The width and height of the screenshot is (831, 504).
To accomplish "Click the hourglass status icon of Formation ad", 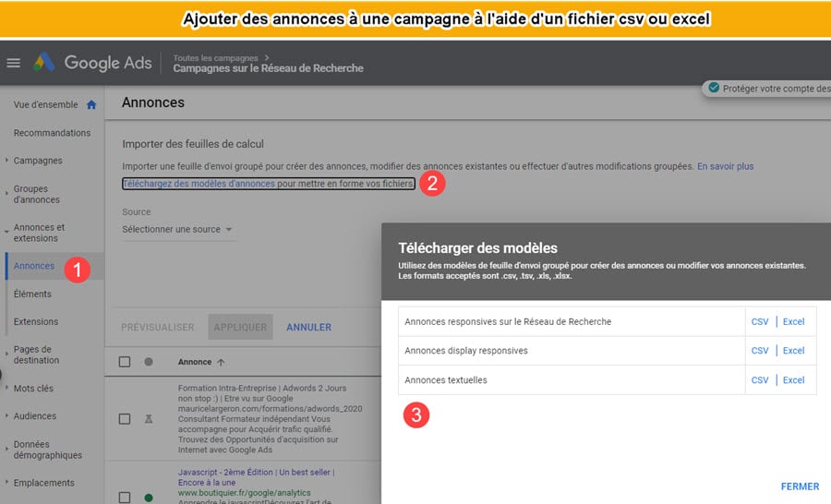I will click(x=149, y=419).
